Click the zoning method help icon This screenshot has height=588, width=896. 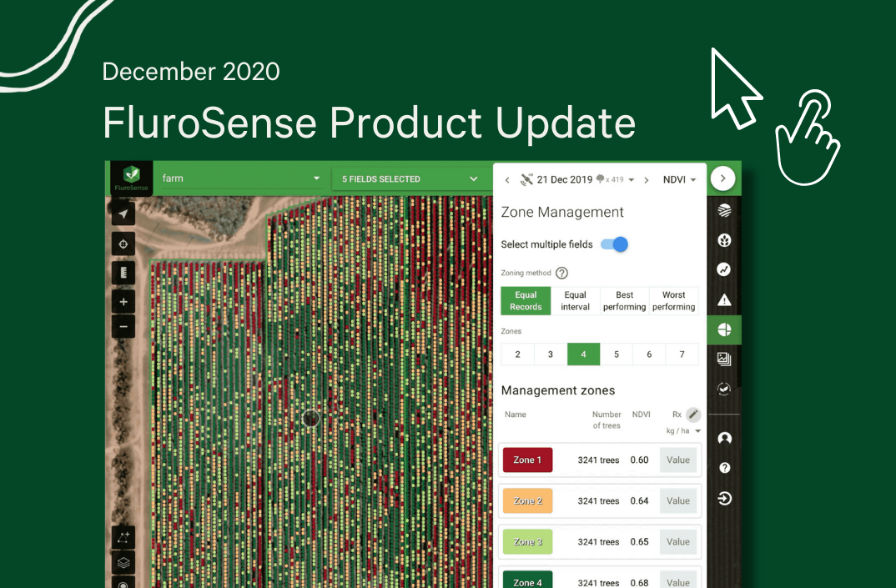pyautogui.click(x=561, y=273)
